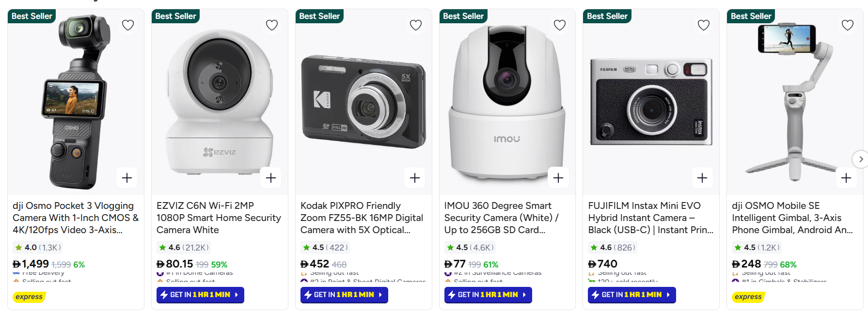Open dji Osmo Pocket 3 Vlogging Camera title
Viewport: 868px width, 315px height.
76,218
